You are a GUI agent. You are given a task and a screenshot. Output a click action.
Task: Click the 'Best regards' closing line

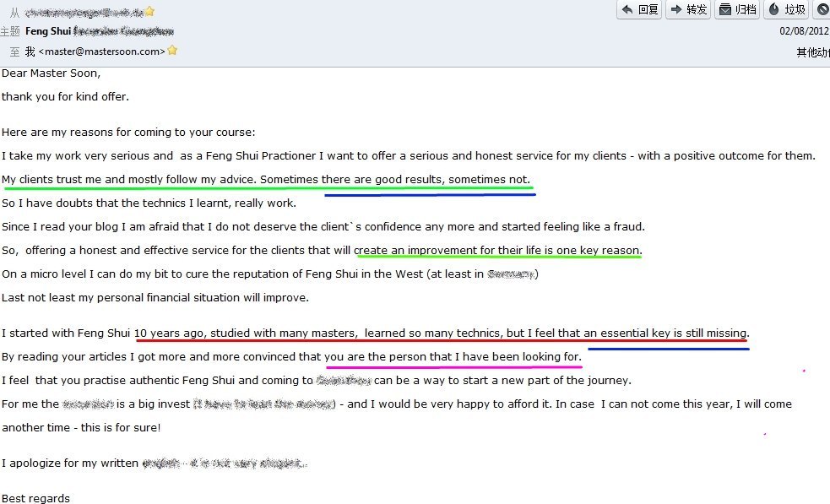pyautogui.click(x=36, y=498)
